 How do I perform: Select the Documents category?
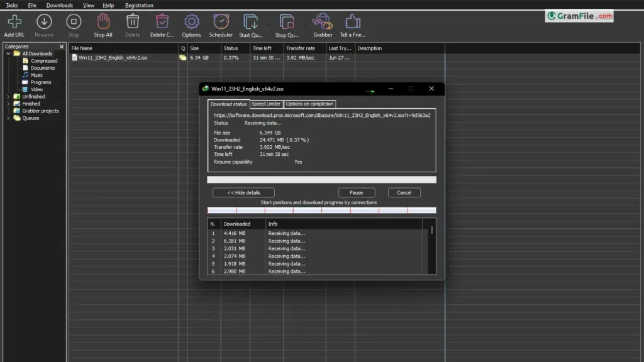[43, 68]
